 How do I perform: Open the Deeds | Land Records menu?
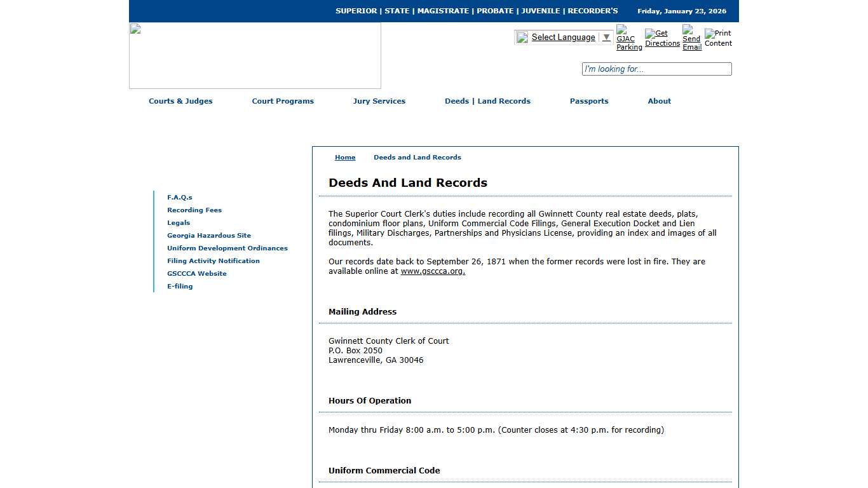coord(487,101)
